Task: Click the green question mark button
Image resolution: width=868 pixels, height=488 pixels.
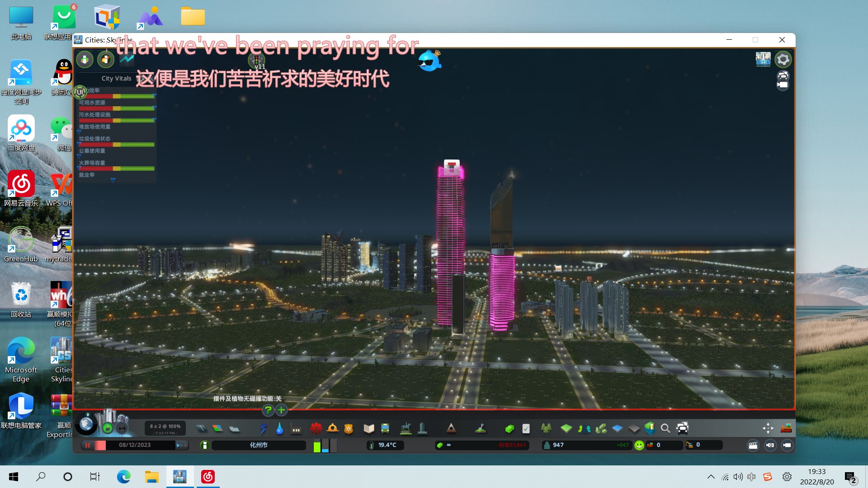Action: click(268, 410)
